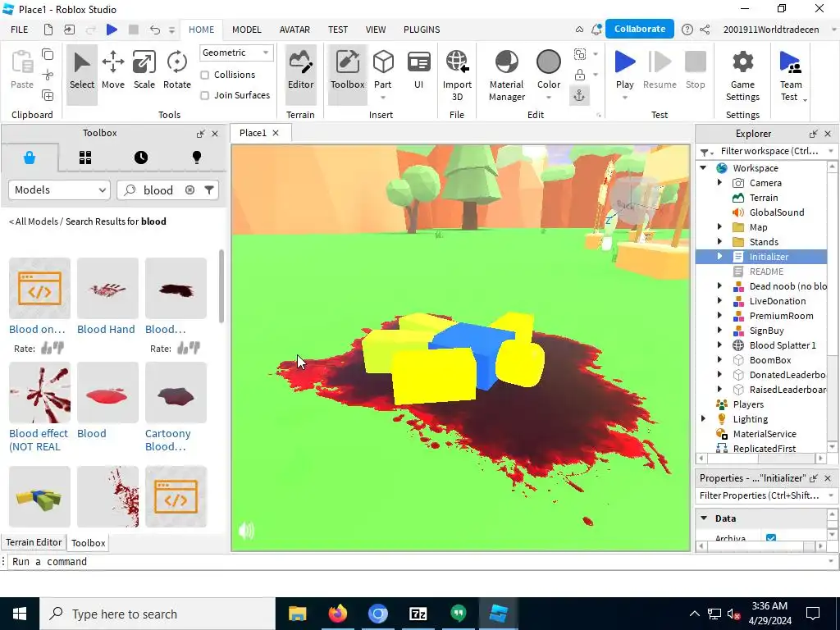Click the Group icon in Edit section
Screen dimensions: 840x630
580,54
